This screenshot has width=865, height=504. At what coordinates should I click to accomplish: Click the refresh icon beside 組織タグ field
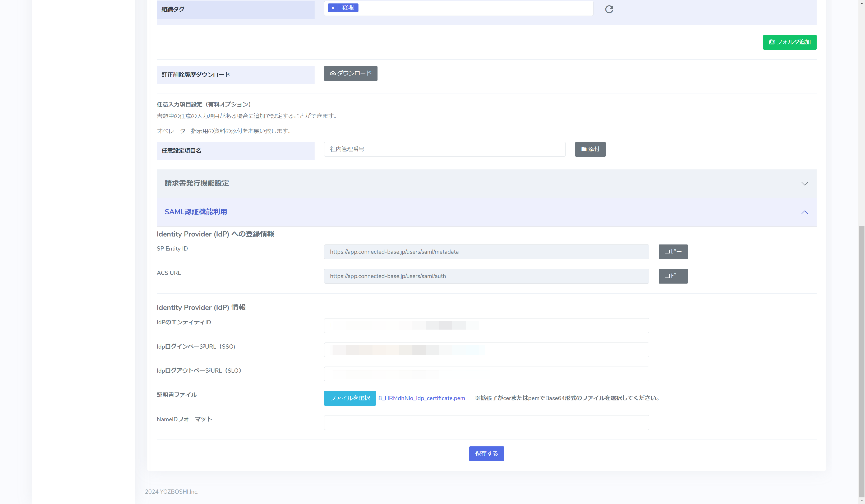pos(609,9)
